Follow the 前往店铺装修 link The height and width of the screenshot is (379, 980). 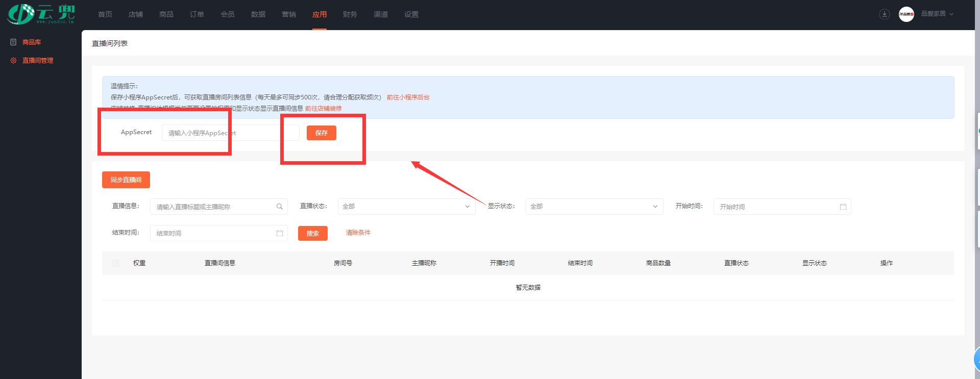324,109
